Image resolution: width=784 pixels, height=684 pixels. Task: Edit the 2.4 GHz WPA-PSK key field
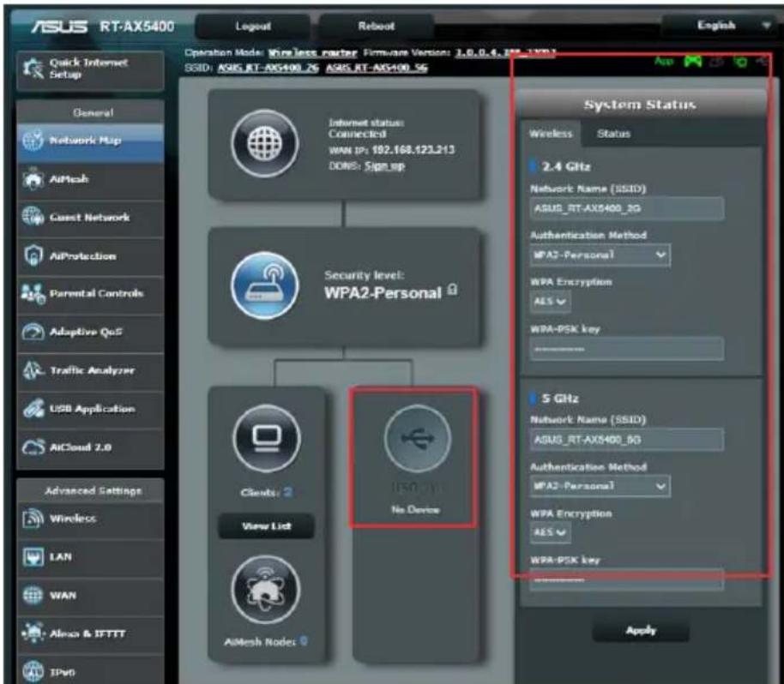[627, 349]
